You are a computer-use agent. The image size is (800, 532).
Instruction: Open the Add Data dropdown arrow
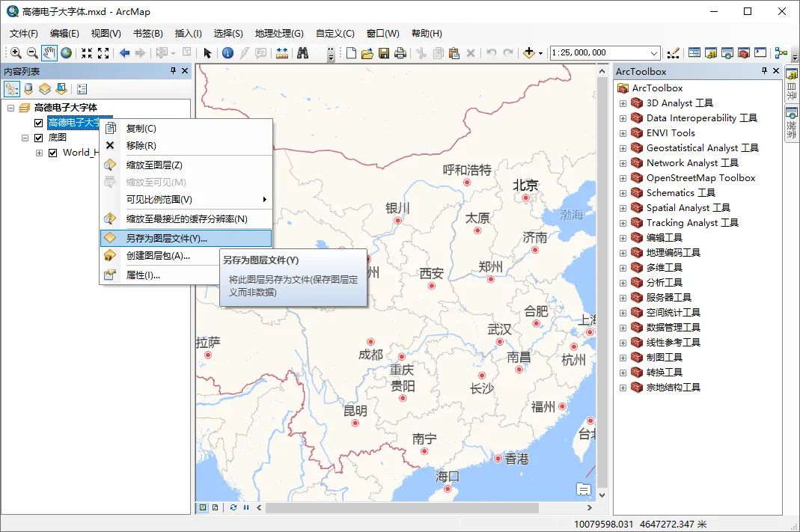point(540,53)
